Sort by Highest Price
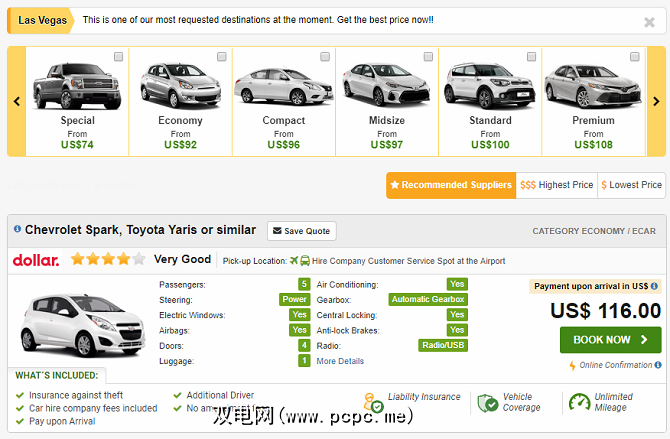The image size is (670, 439). click(x=556, y=185)
